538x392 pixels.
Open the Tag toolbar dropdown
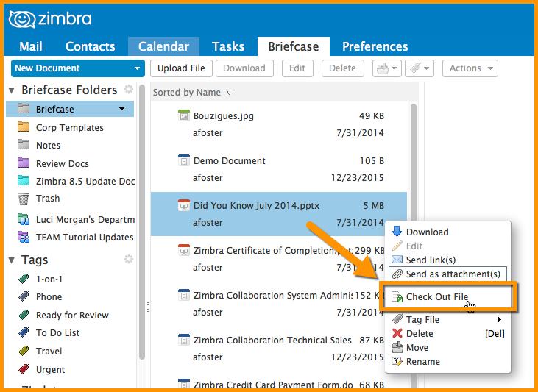pos(420,68)
